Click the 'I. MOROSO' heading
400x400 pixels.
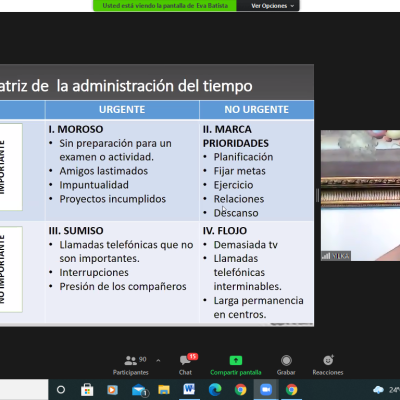[x=76, y=129]
